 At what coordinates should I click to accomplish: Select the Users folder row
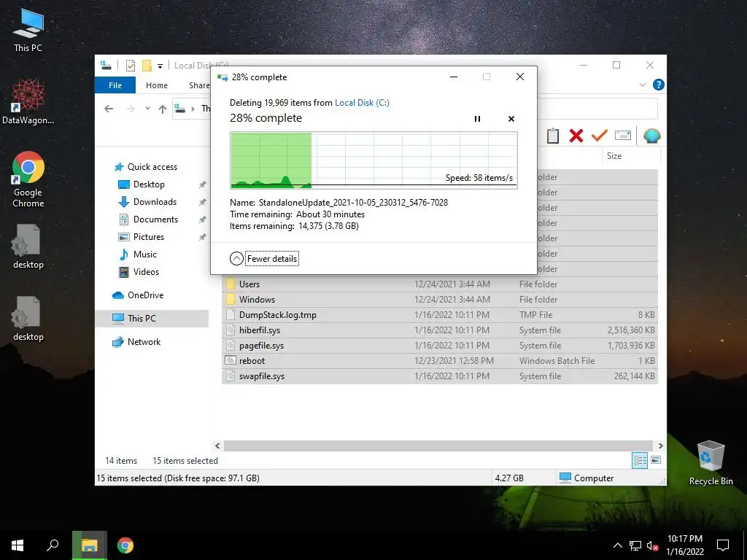440,284
